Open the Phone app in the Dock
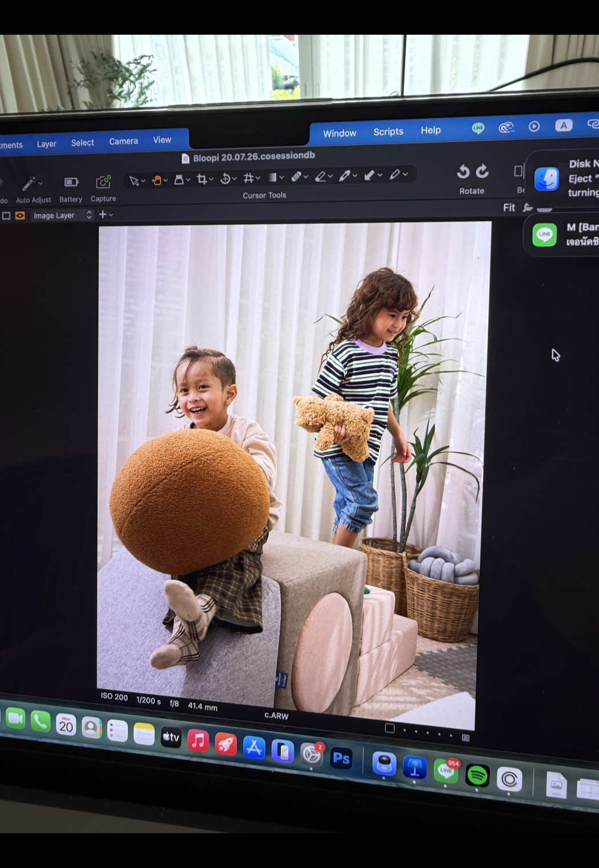The image size is (599, 868). [41, 722]
